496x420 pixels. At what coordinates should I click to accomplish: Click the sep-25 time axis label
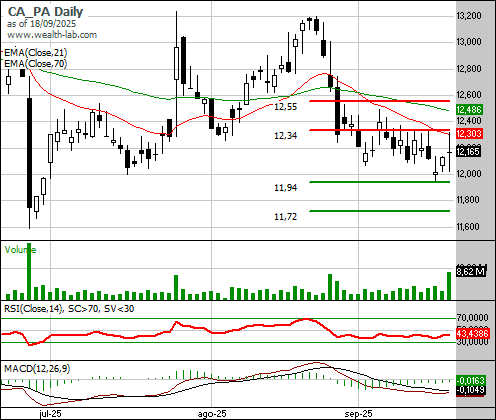point(358,414)
